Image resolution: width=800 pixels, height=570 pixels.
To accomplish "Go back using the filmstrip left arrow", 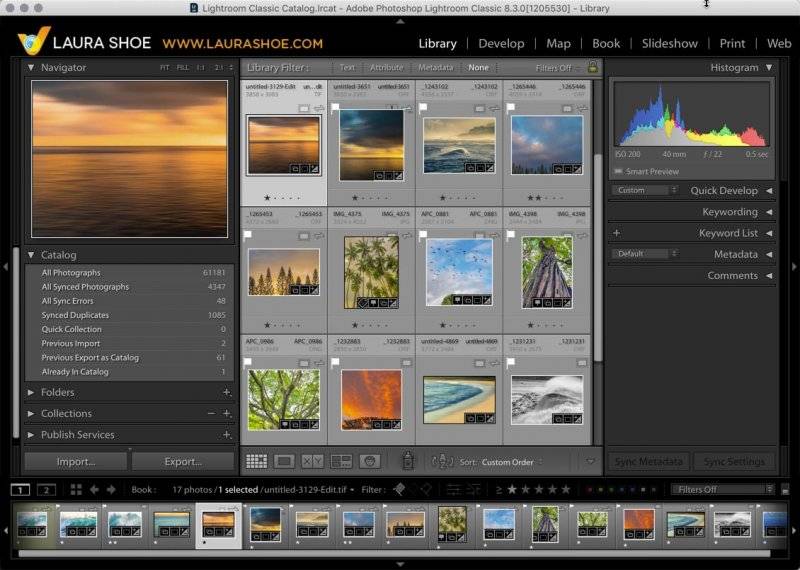I will tap(94, 490).
